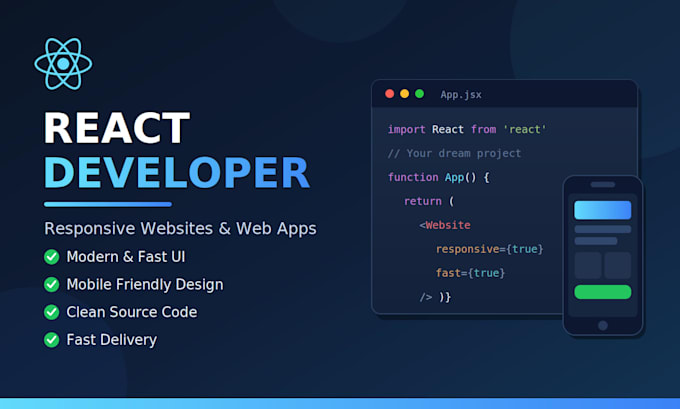Click the 'return (' code line
The image size is (680, 409).
tap(429, 201)
